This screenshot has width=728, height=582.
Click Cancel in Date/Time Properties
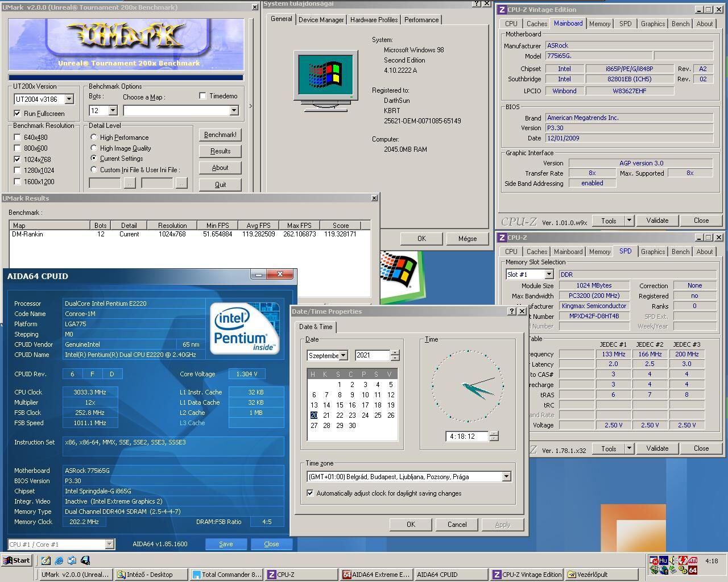[x=457, y=525]
